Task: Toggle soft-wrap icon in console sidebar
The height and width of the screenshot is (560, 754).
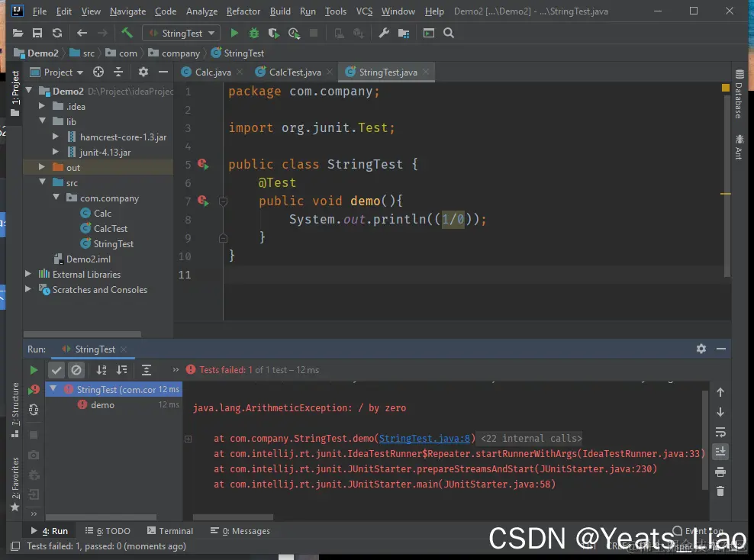Action: [720, 432]
